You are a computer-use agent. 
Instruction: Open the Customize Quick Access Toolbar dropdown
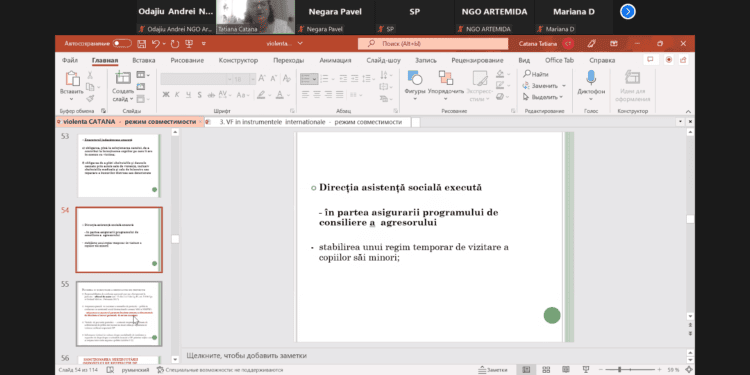pyautogui.click(x=204, y=44)
